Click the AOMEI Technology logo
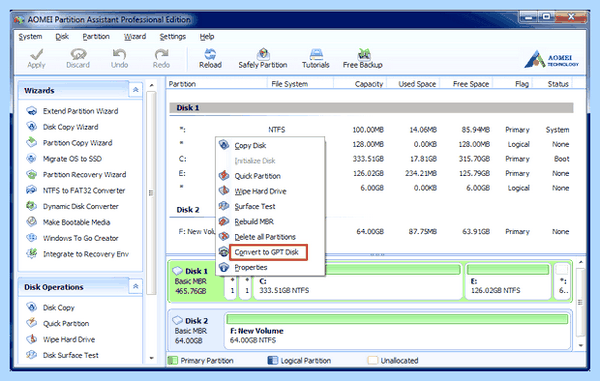 tap(551, 60)
